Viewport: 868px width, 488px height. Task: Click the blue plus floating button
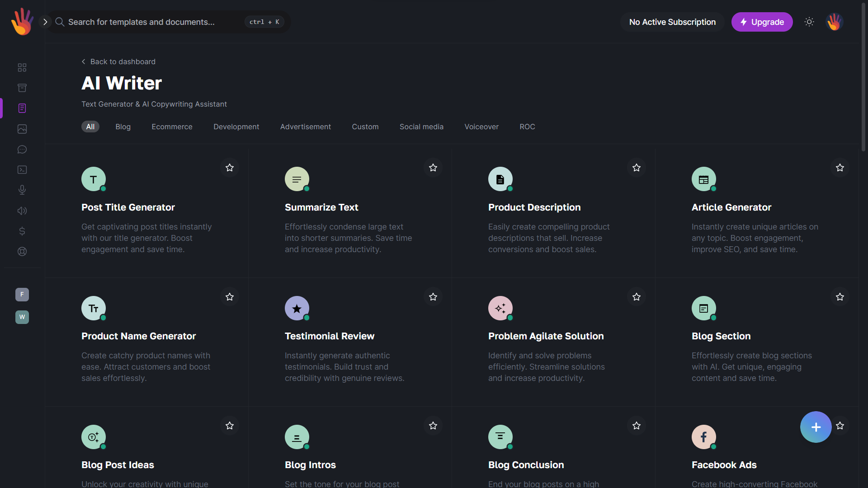click(816, 427)
